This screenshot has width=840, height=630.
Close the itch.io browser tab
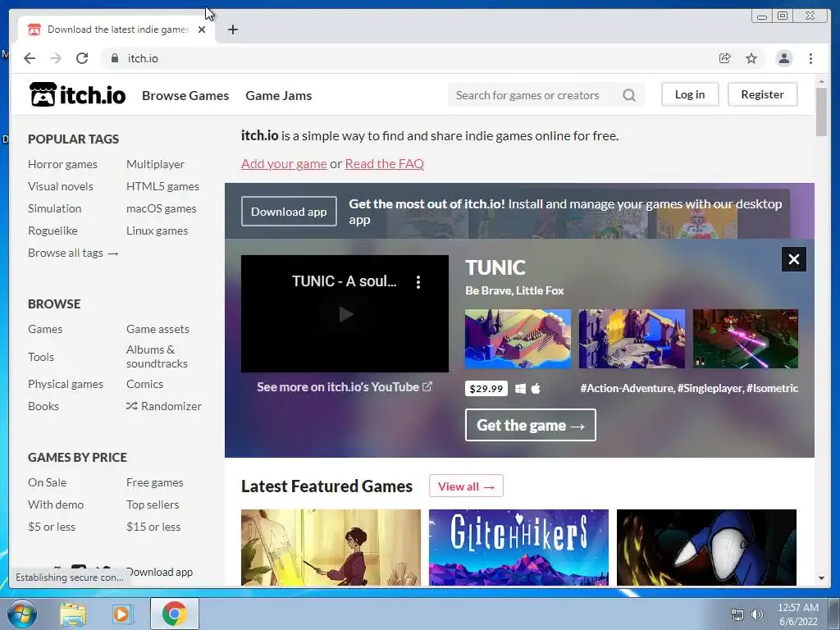[202, 30]
